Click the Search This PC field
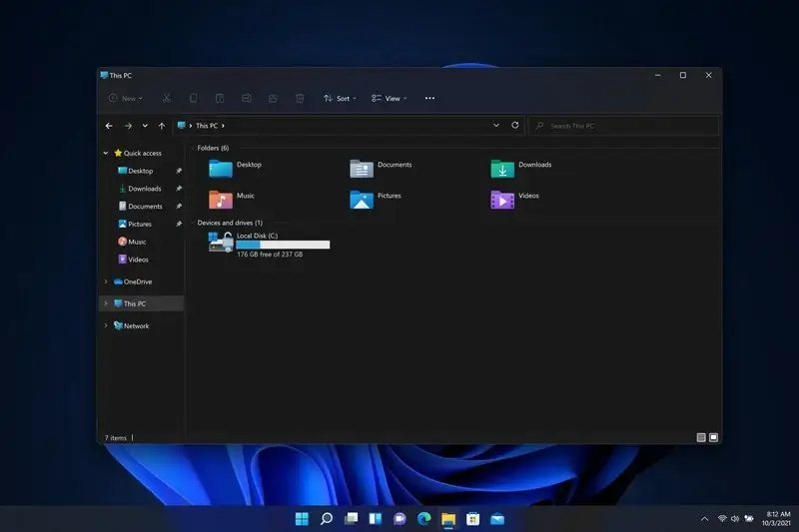The image size is (799, 532). pyautogui.click(x=623, y=126)
